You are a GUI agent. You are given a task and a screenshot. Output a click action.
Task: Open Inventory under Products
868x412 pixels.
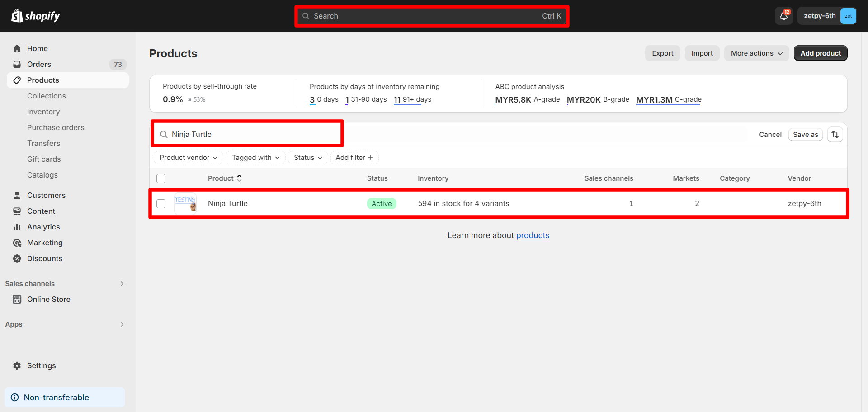pyautogui.click(x=43, y=112)
